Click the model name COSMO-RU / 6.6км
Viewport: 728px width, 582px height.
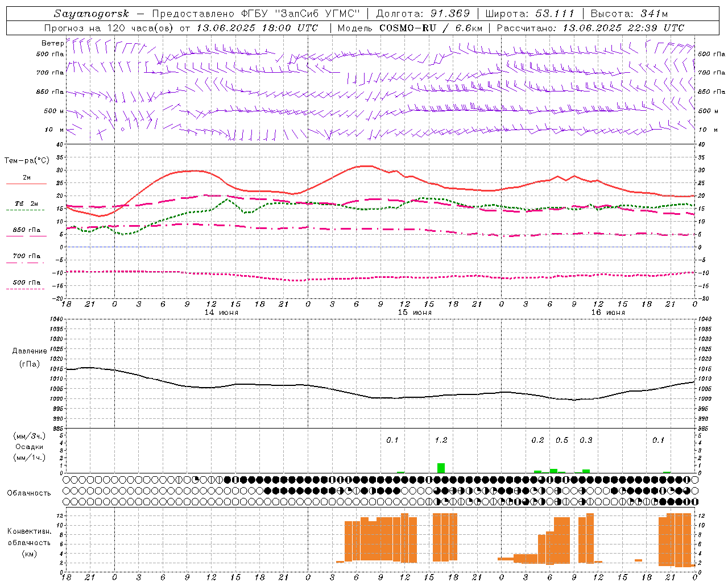[x=431, y=28]
